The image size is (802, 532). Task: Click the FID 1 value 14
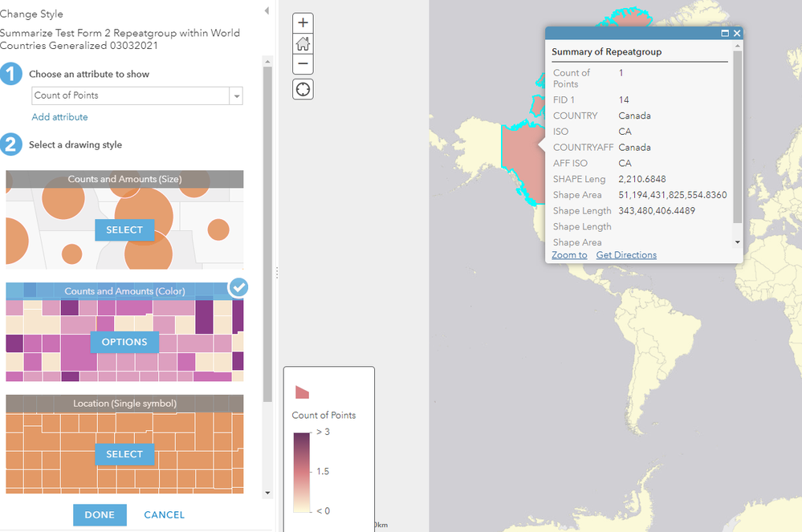pos(624,100)
